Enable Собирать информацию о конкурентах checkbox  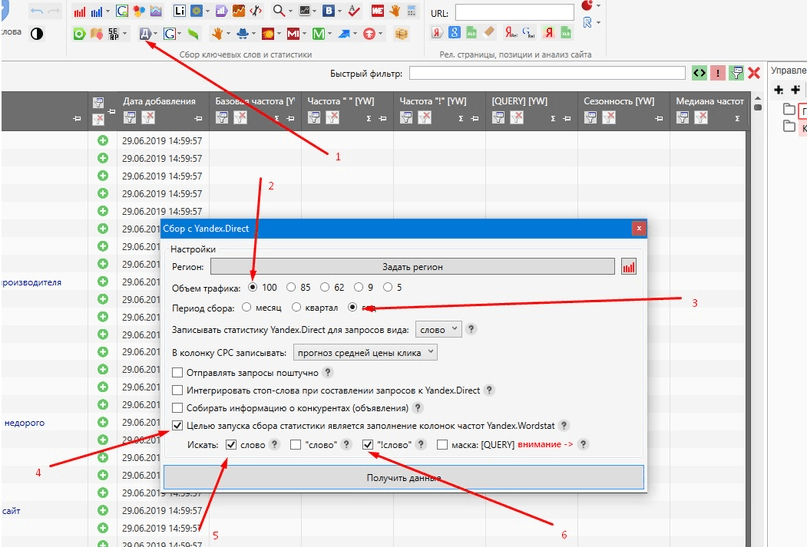tap(178, 408)
